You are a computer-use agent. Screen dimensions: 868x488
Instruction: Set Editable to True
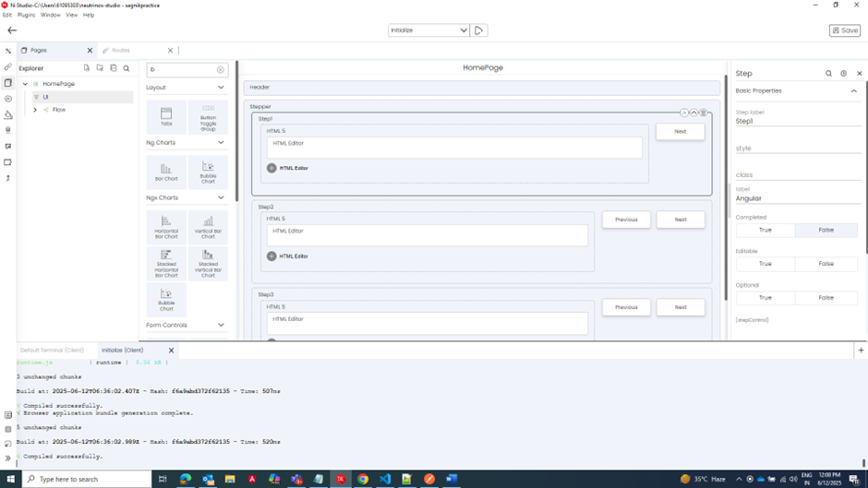point(765,264)
